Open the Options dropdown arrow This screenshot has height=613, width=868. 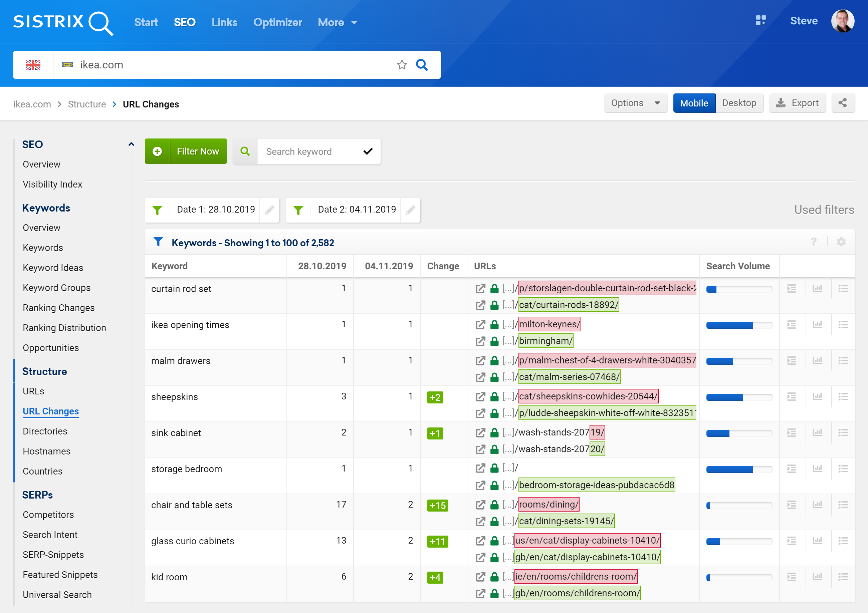point(657,103)
